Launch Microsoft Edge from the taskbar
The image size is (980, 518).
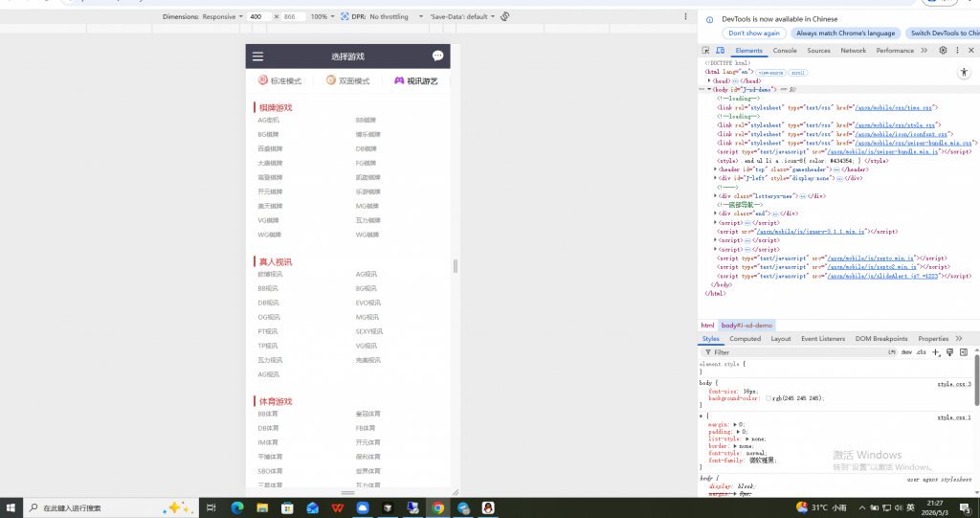point(237,508)
